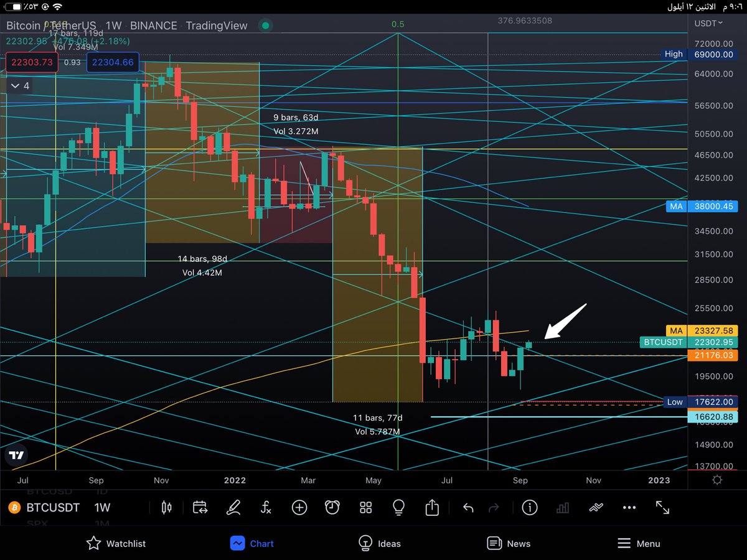
Task: Tap the calendar date range icon
Action: click(x=200, y=508)
